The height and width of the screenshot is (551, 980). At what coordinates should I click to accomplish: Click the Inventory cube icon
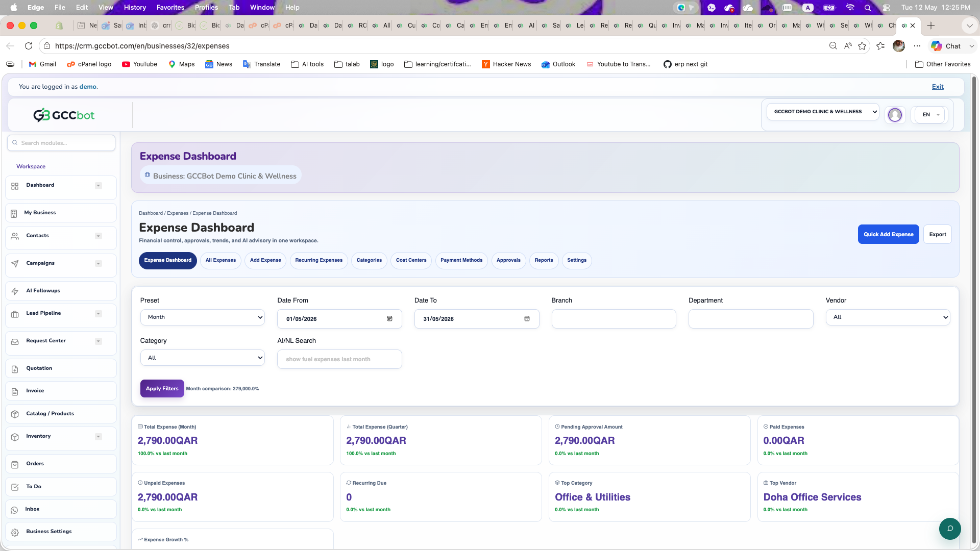pos(15,437)
